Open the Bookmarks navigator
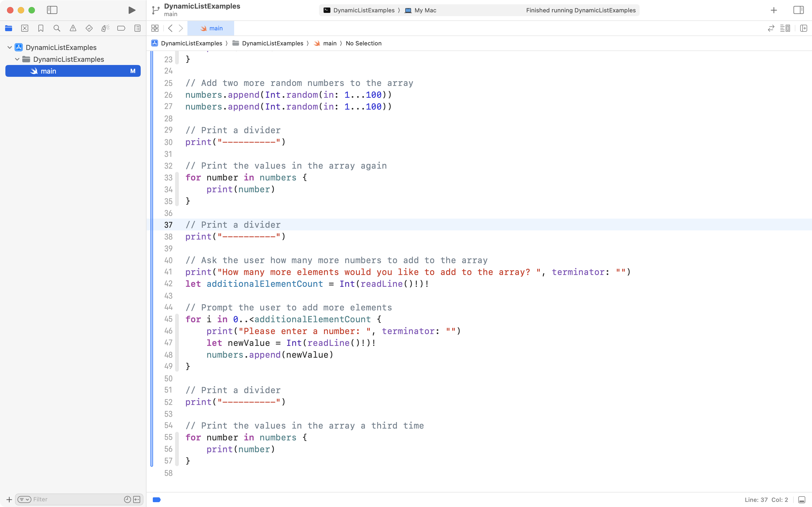 pos(41,28)
